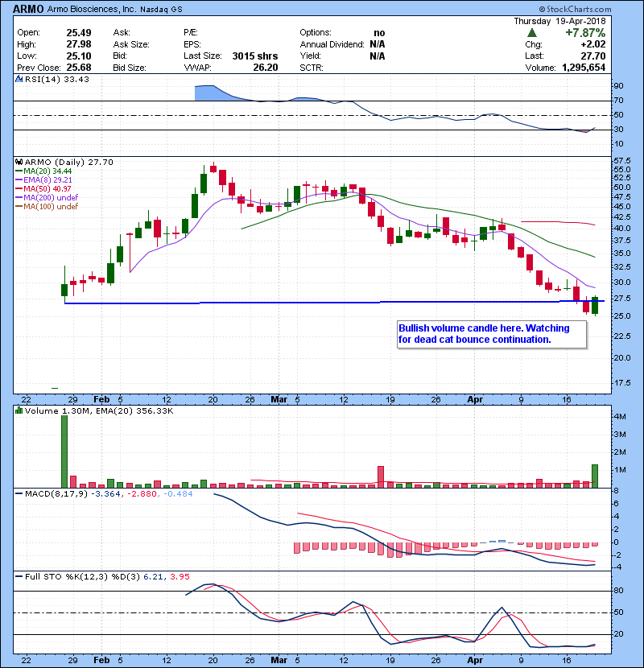The height and width of the screenshot is (668, 644).
Task: Click the Volume bar-chart icon
Action: [x=19, y=410]
